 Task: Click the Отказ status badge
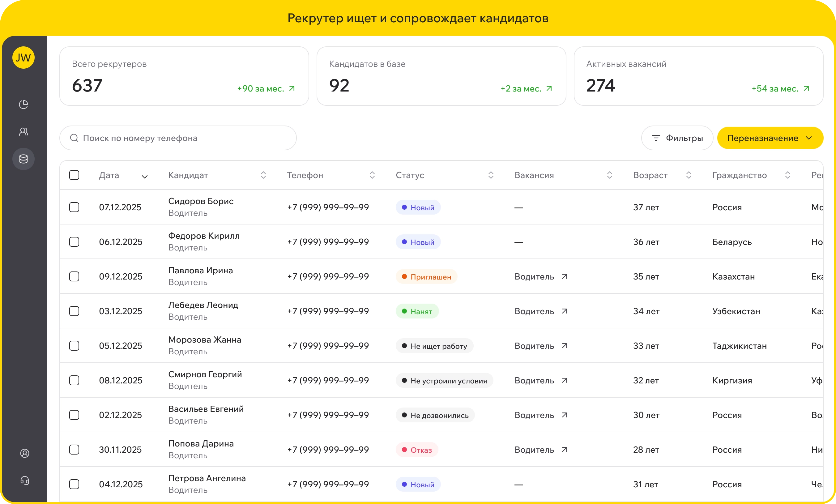[417, 450]
